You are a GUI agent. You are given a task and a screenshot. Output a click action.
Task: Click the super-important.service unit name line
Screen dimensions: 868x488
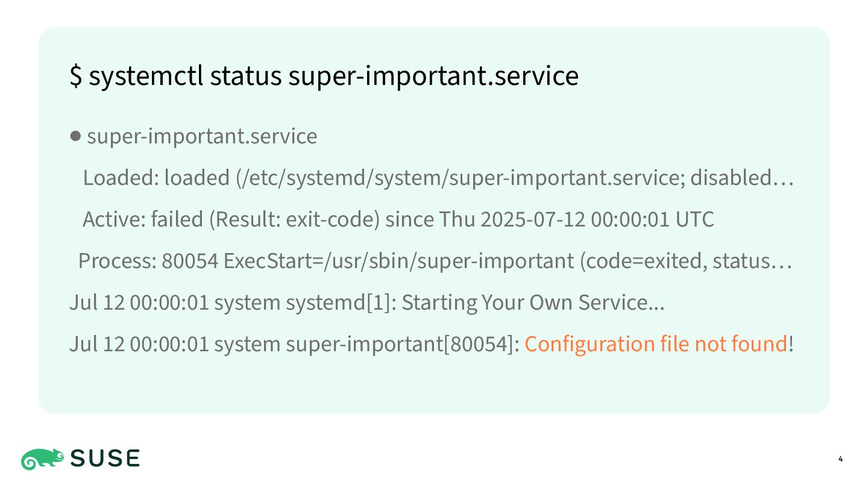(x=202, y=137)
